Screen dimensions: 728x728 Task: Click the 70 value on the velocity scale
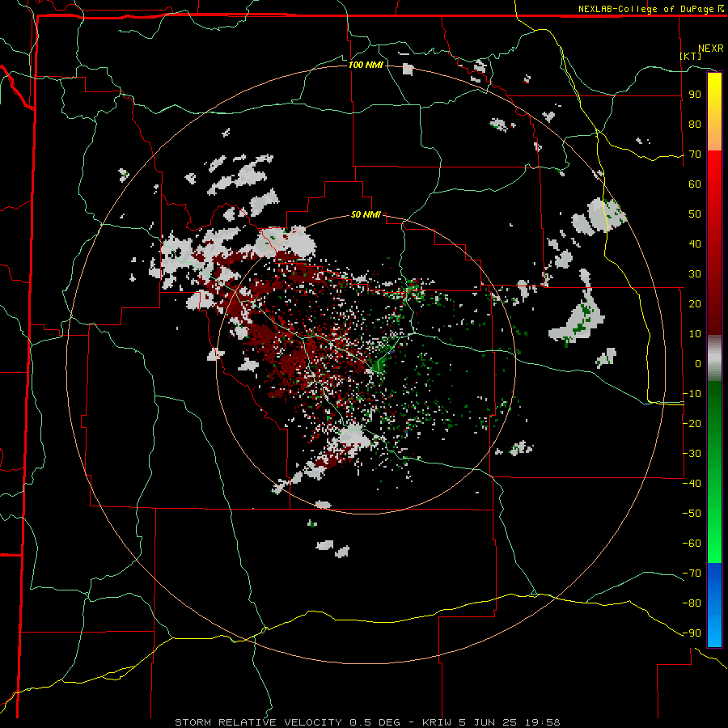695,154
